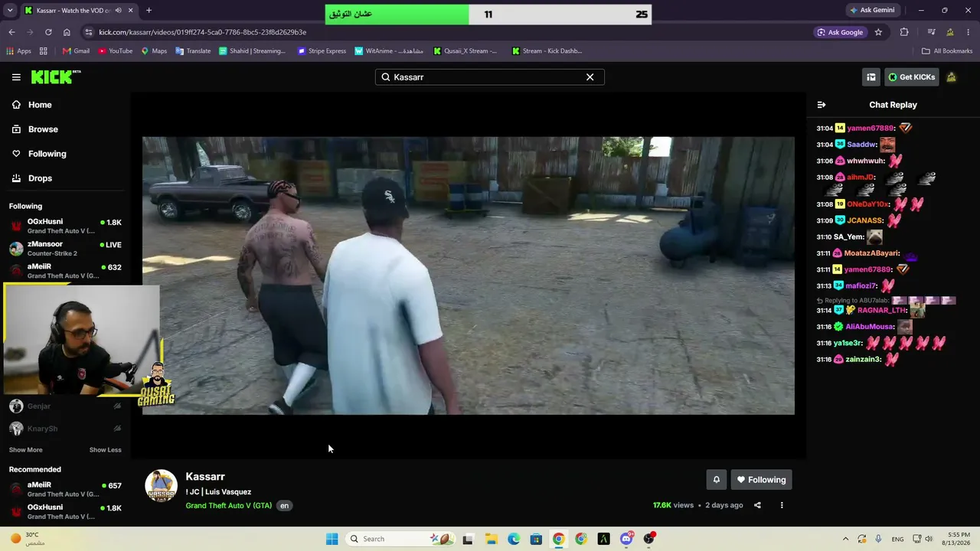Open aMeiiR channel under Following
Viewport: 980px width, 551px height.
pos(65,271)
